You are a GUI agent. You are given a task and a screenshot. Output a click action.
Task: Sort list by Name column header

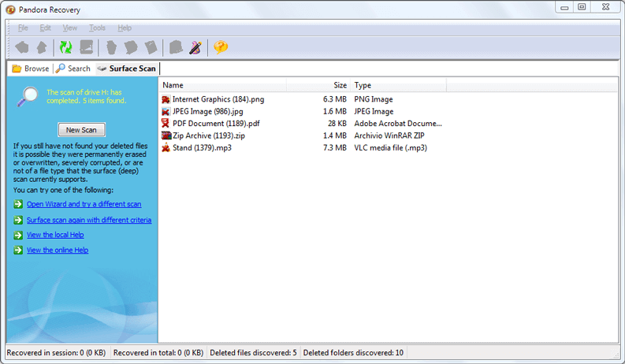(222, 85)
